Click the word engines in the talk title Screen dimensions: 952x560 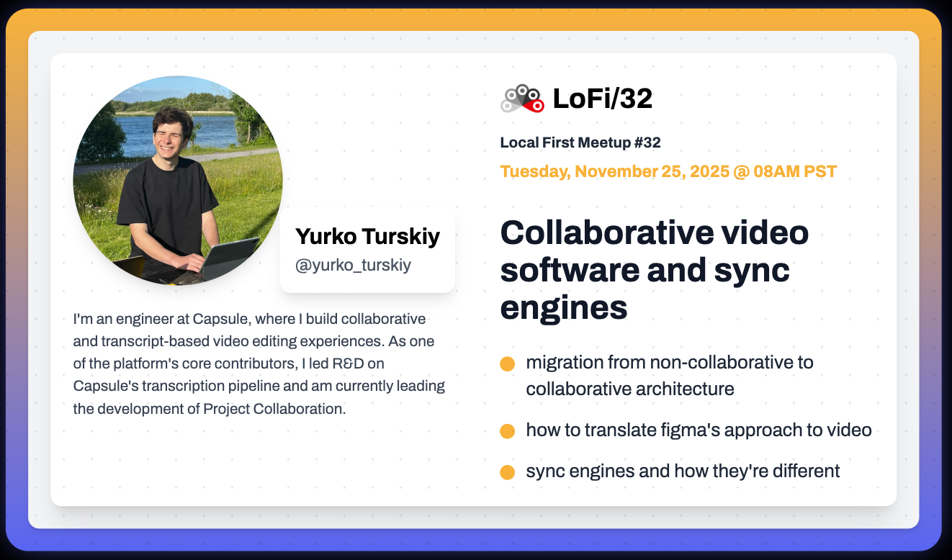pos(563,308)
